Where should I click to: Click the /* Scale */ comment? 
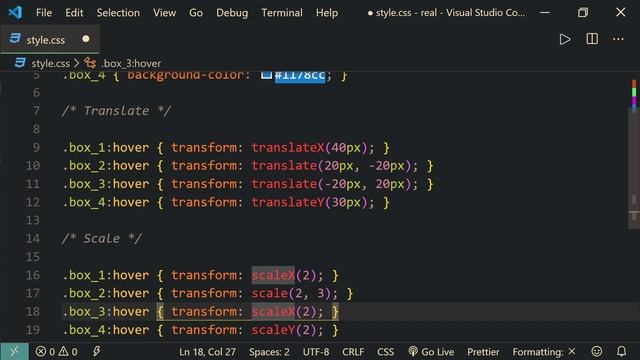pyautogui.click(x=102, y=238)
